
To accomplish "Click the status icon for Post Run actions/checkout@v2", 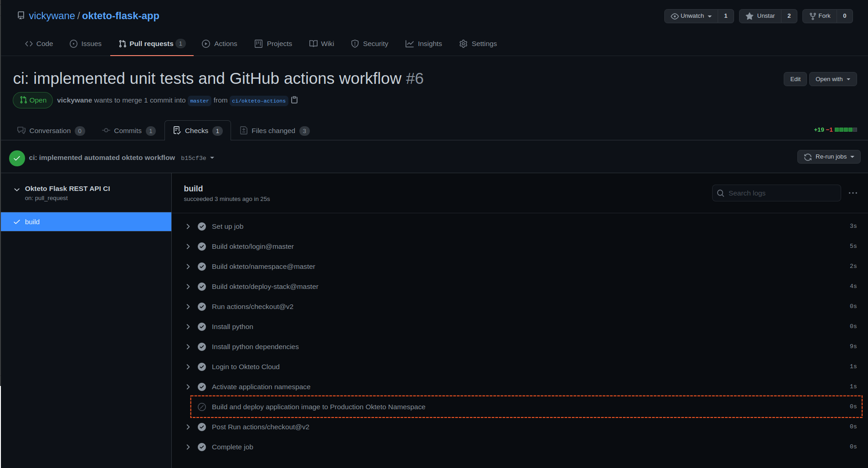I will [x=202, y=427].
